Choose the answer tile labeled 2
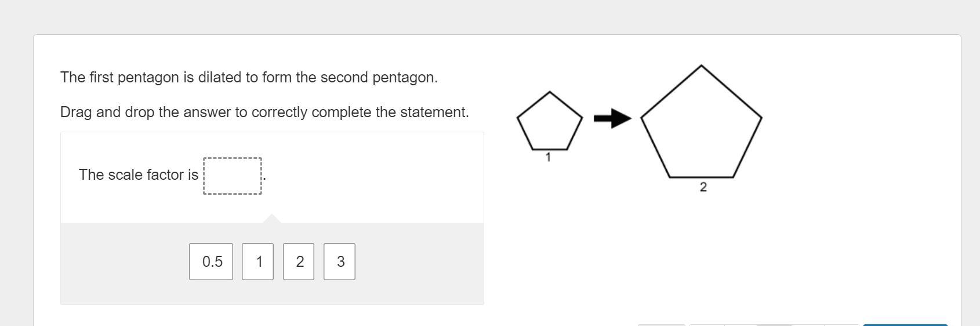Image resolution: width=980 pixels, height=326 pixels. pyautogui.click(x=299, y=262)
